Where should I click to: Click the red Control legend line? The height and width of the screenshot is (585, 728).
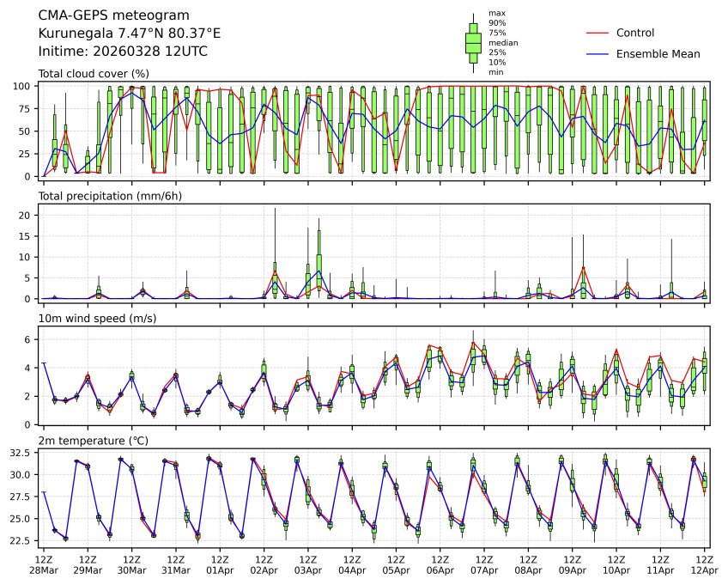click(598, 33)
